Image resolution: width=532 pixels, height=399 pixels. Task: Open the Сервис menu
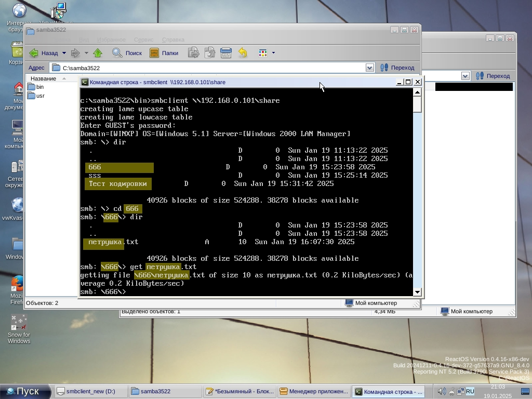[143, 39]
